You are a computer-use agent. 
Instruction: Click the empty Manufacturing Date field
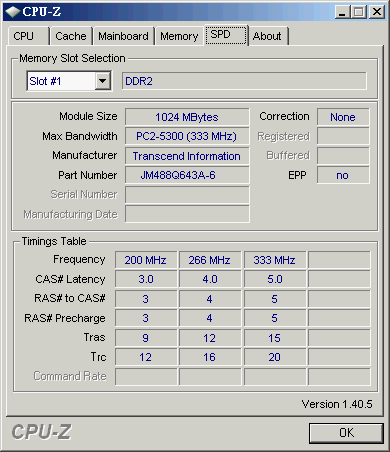pyautogui.click(x=187, y=214)
